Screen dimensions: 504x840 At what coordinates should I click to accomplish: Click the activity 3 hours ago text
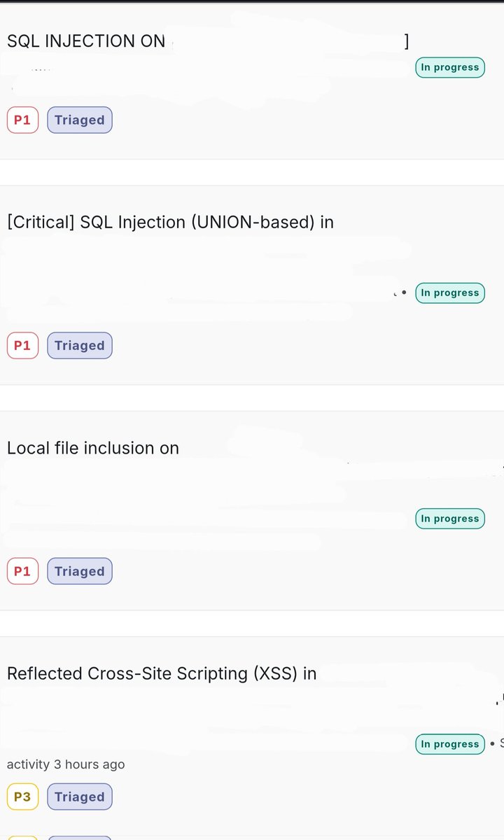click(66, 764)
